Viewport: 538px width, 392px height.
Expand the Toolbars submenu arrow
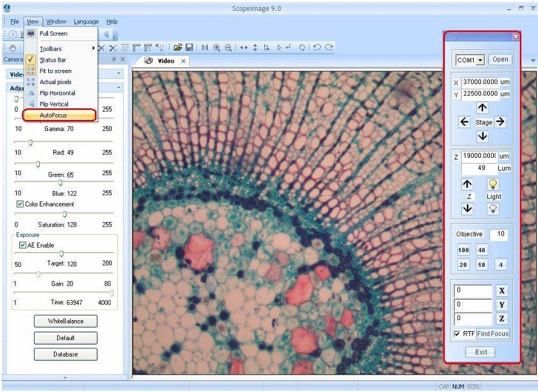coord(94,48)
